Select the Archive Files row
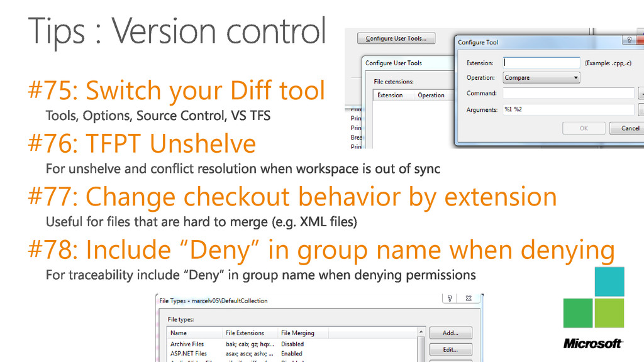This screenshot has width=644, height=362. pos(291,344)
